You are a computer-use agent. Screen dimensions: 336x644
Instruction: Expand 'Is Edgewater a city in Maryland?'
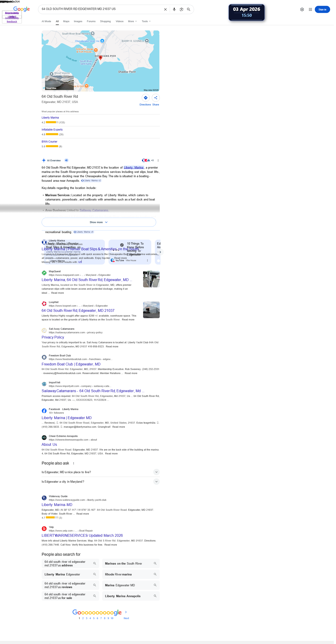click(x=101, y=482)
